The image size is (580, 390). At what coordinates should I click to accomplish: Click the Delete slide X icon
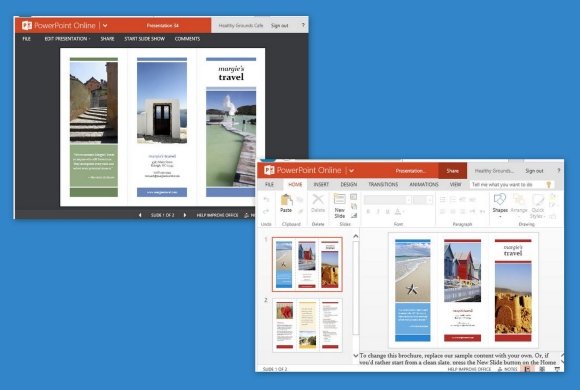(318, 199)
